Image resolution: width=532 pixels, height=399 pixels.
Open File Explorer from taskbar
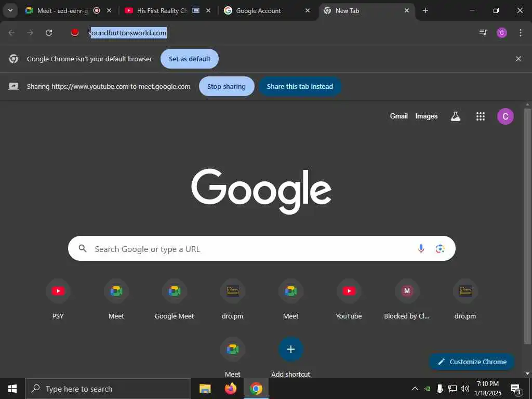click(205, 389)
